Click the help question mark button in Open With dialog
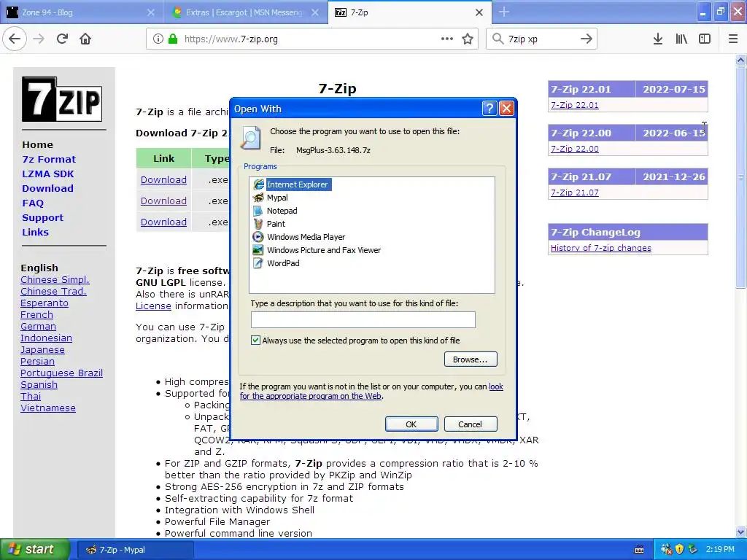 (489, 109)
